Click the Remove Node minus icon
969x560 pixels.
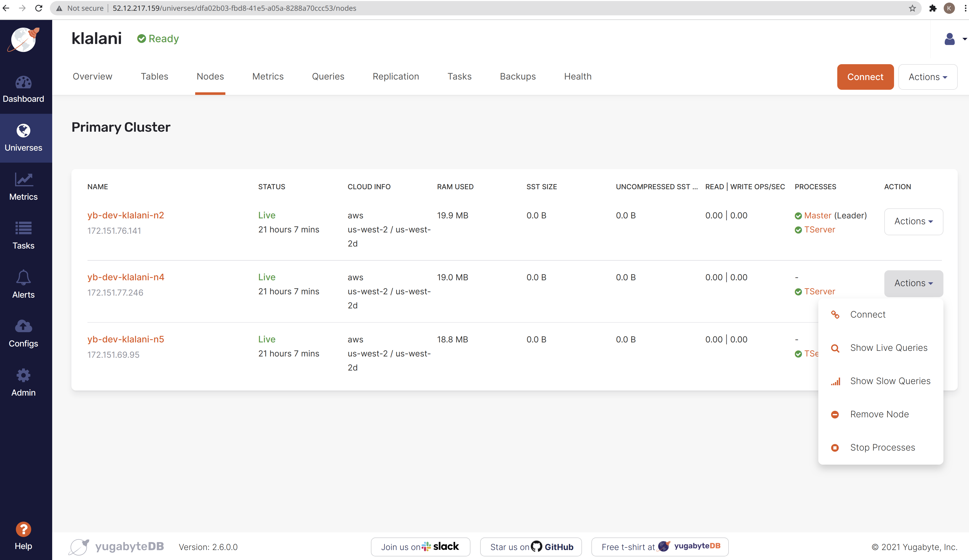click(835, 415)
